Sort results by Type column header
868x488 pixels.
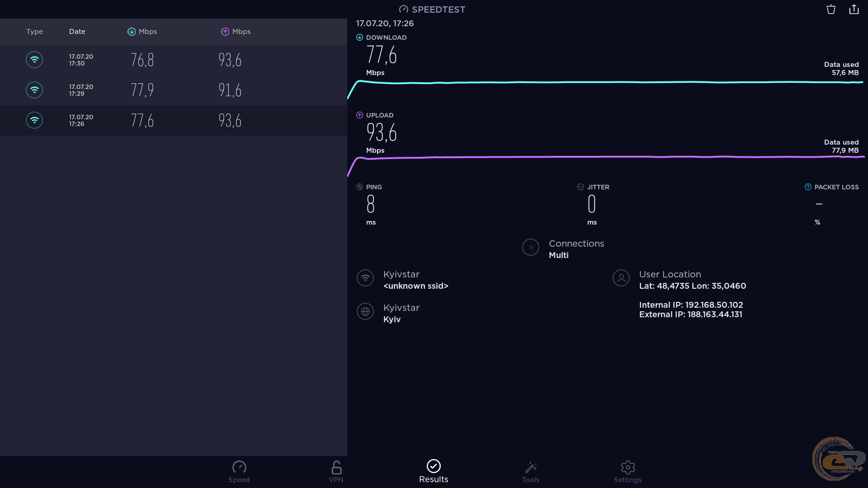(x=34, y=32)
